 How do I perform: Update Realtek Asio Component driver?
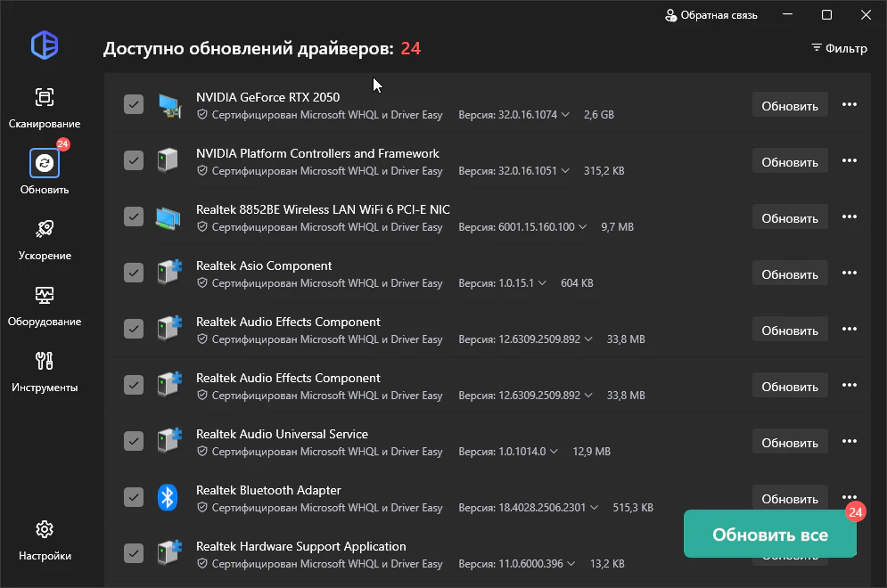(790, 274)
